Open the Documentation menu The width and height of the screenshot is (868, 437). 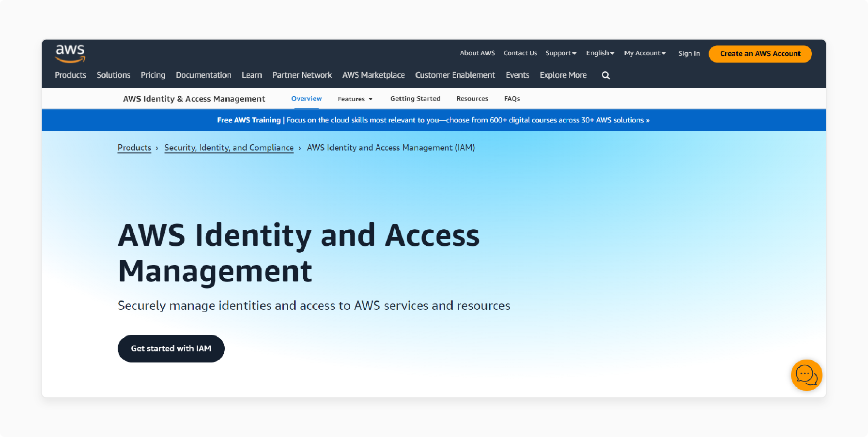pos(203,75)
